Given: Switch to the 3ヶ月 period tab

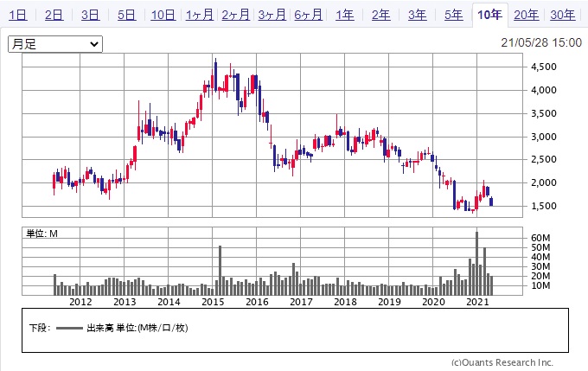Looking at the screenshot, I should [x=272, y=15].
